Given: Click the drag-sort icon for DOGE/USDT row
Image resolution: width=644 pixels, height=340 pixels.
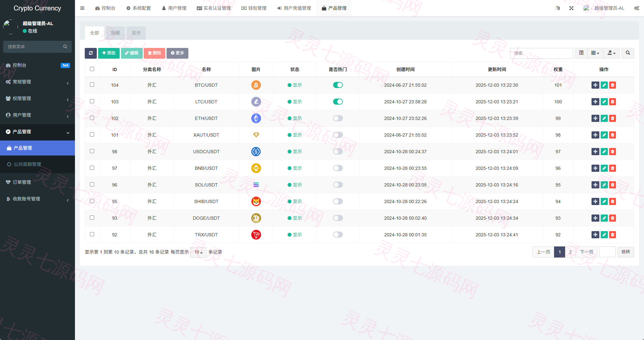Looking at the screenshot, I should [595, 218].
